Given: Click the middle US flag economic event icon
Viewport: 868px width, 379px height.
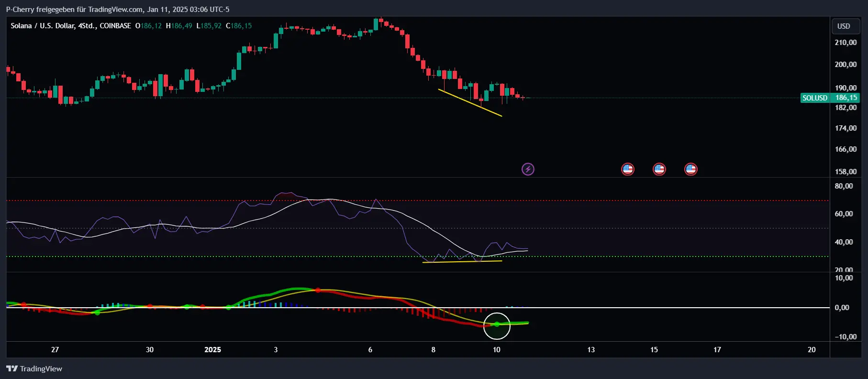Looking at the screenshot, I should pyautogui.click(x=659, y=169).
